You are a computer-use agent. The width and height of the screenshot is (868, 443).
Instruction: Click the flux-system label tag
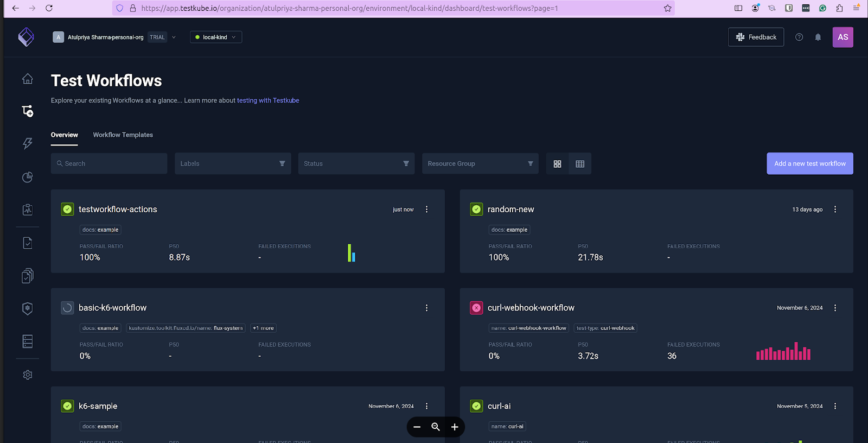click(x=186, y=328)
